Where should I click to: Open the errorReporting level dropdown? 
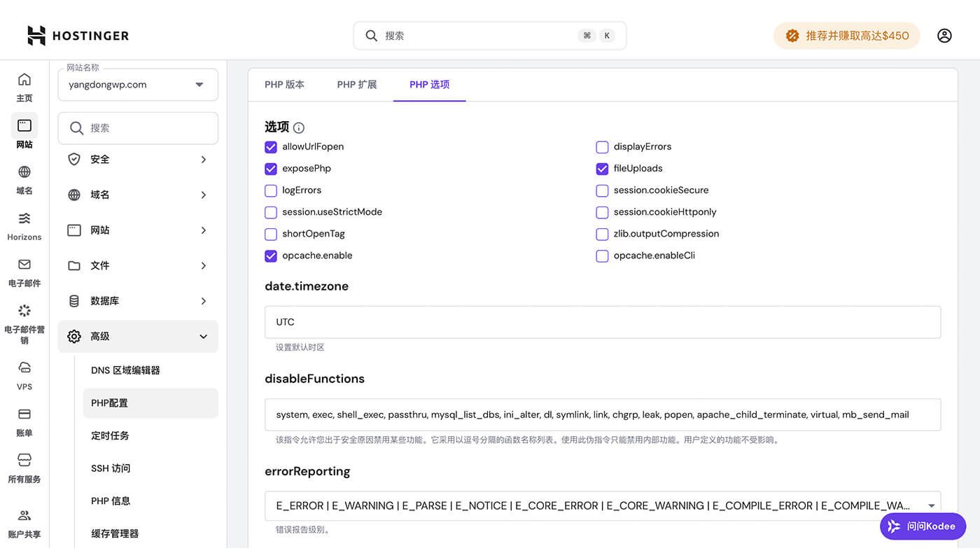[932, 505]
